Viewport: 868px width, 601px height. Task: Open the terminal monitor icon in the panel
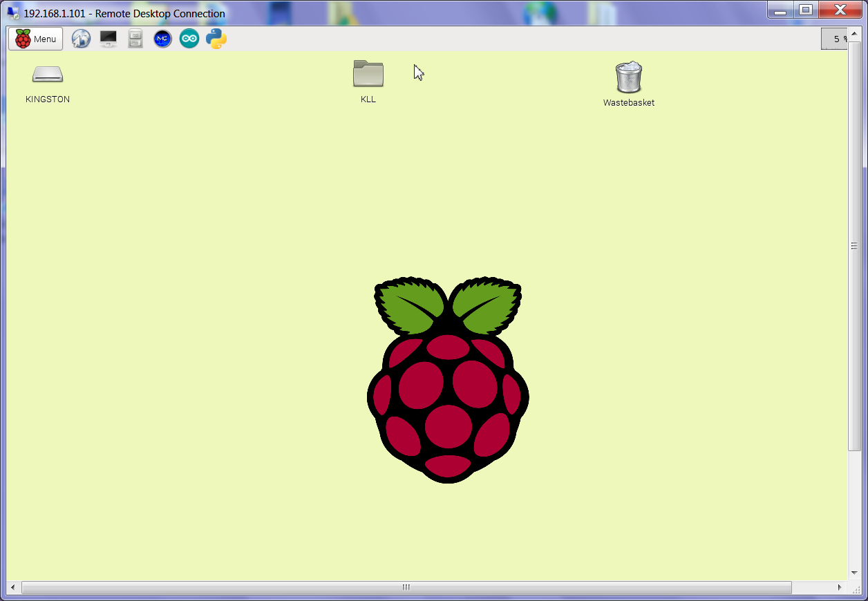point(108,39)
